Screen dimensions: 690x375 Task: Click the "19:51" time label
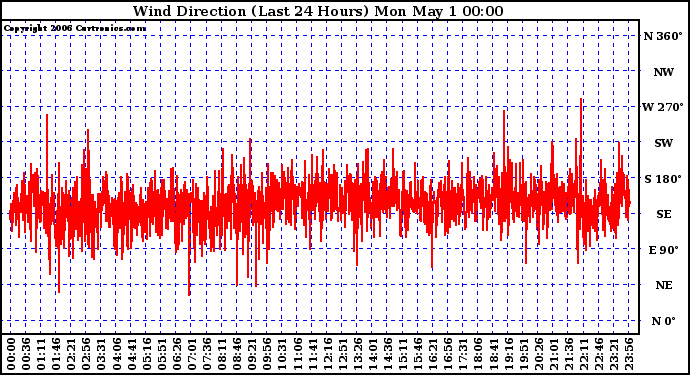(523, 354)
